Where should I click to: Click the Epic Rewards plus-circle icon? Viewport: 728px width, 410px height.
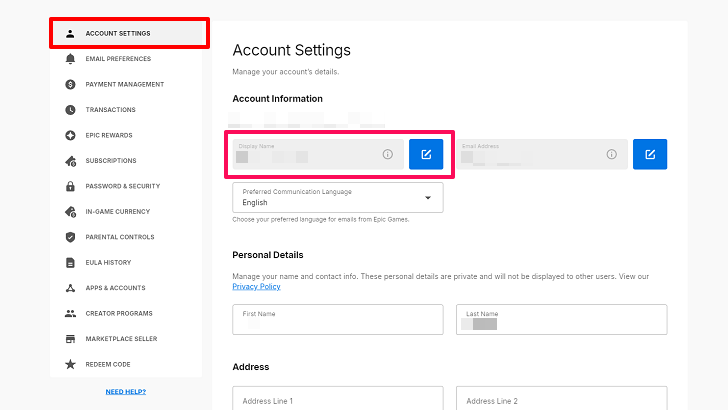70,135
